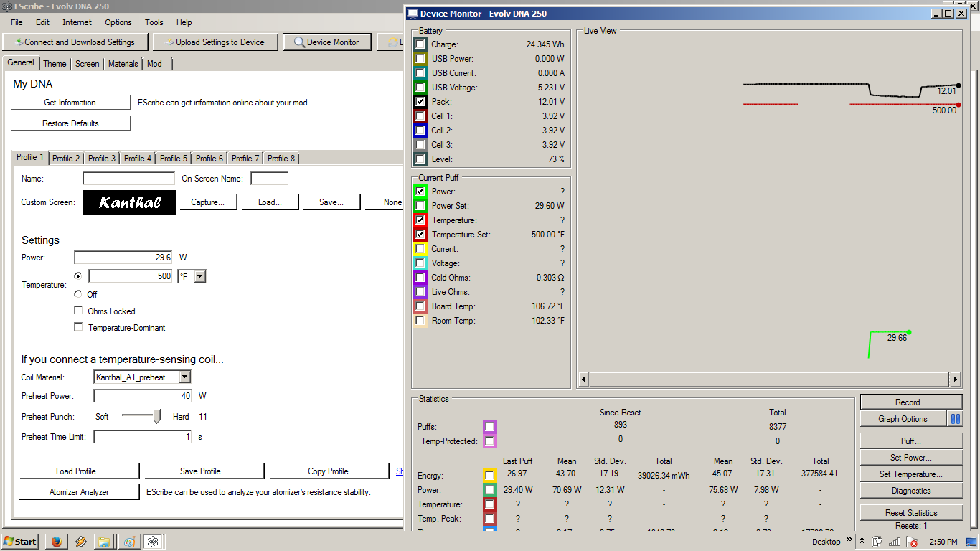Uncheck the Pack voltage graph checkbox
This screenshot has height=551, width=980.
point(420,102)
